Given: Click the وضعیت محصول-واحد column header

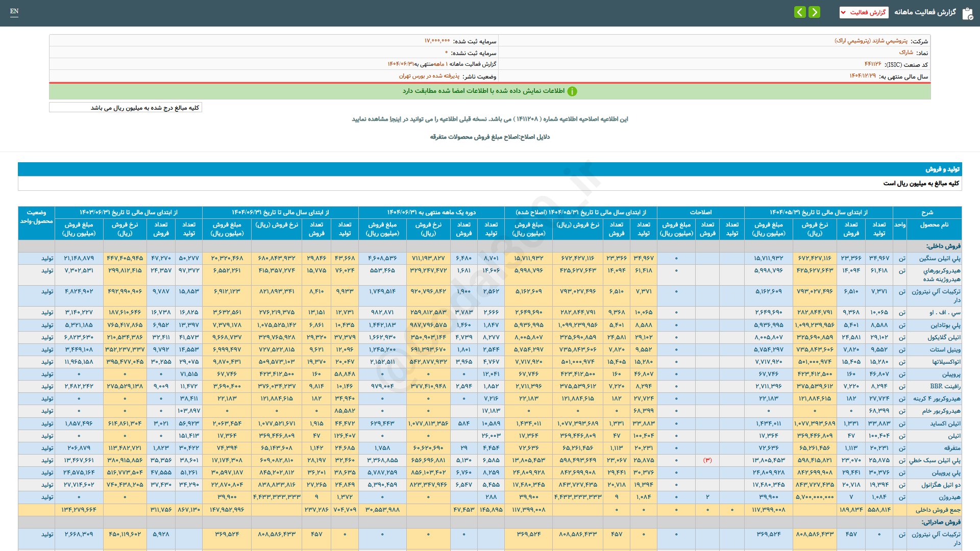Looking at the screenshot, I should (x=36, y=217).
